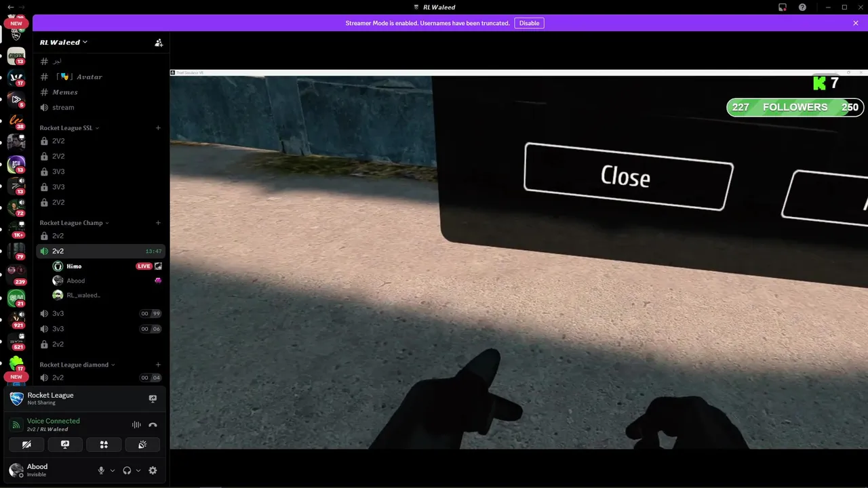Open headphone output options arrow
The height and width of the screenshot is (488, 868).
point(138,470)
